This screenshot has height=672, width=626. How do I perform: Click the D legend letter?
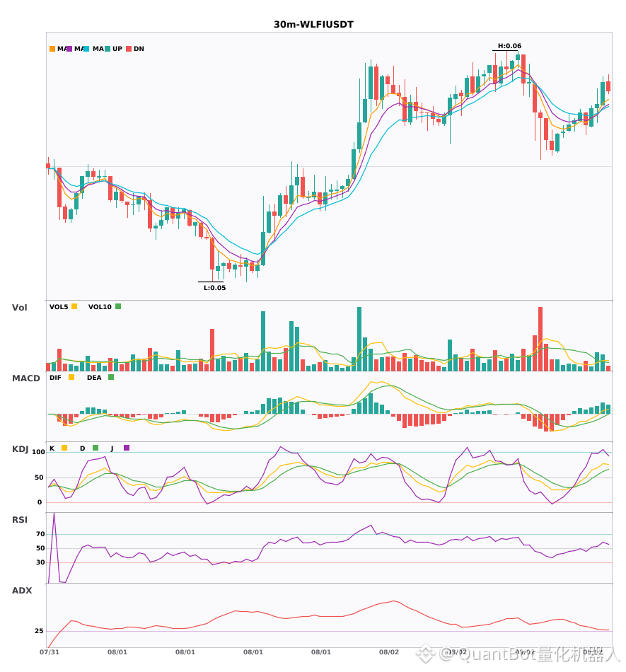tap(82, 448)
